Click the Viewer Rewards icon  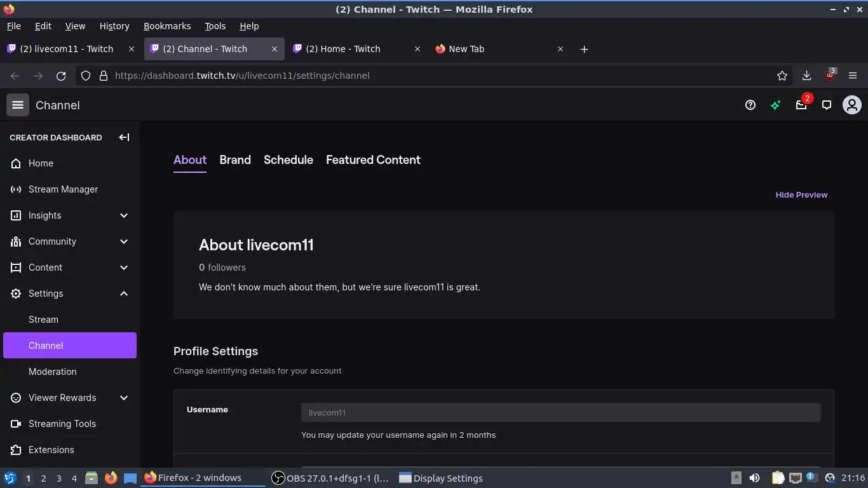coord(16,398)
